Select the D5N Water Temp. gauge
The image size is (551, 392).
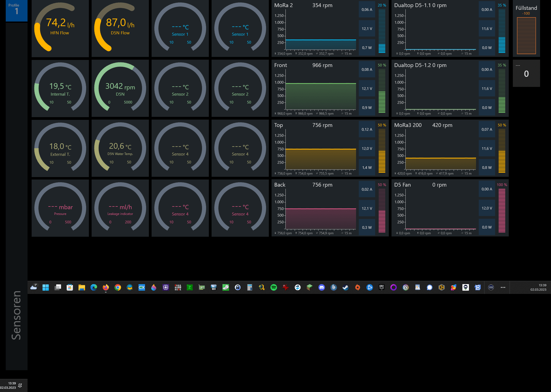(x=120, y=148)
